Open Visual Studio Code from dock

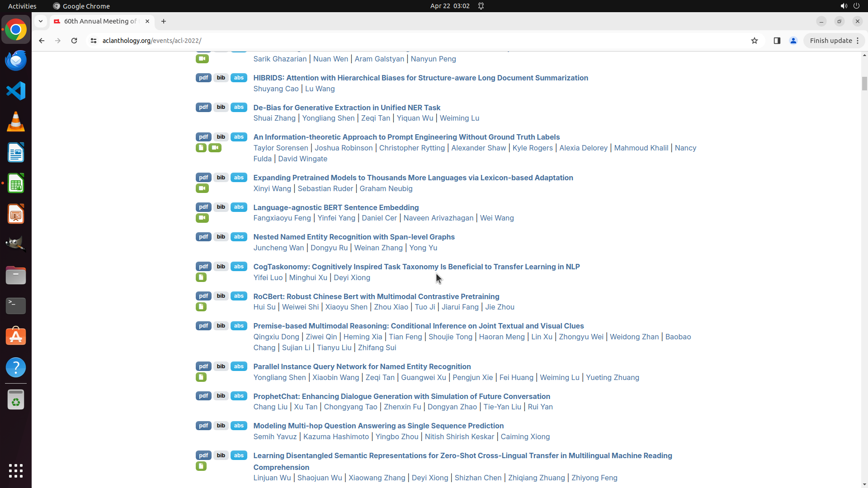pos(16,91)
